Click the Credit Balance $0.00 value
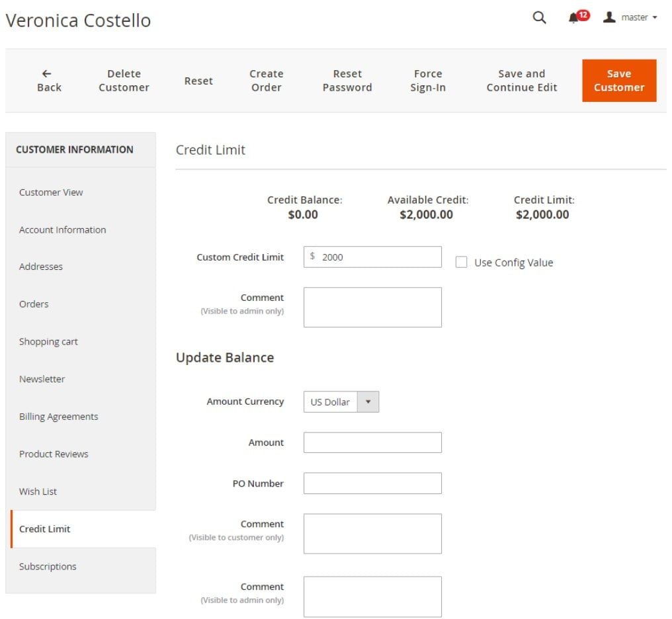Viewport: 672px width, 619px height. [303, 215]
